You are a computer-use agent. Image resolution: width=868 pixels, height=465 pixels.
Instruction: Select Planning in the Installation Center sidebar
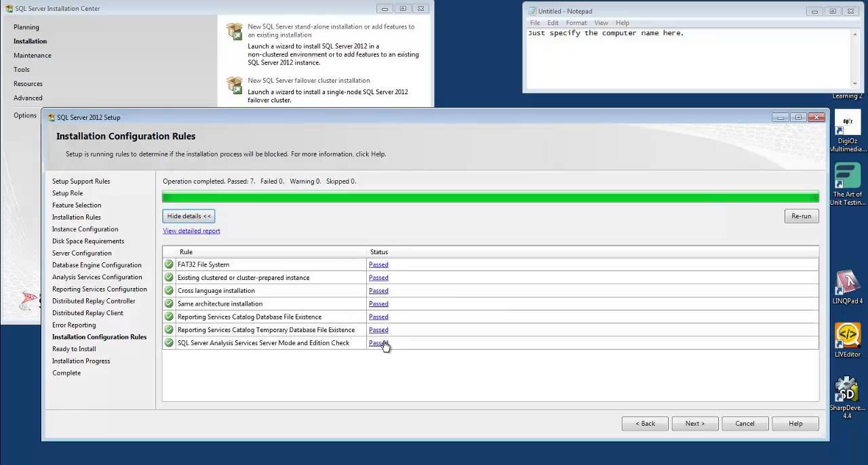26,27
